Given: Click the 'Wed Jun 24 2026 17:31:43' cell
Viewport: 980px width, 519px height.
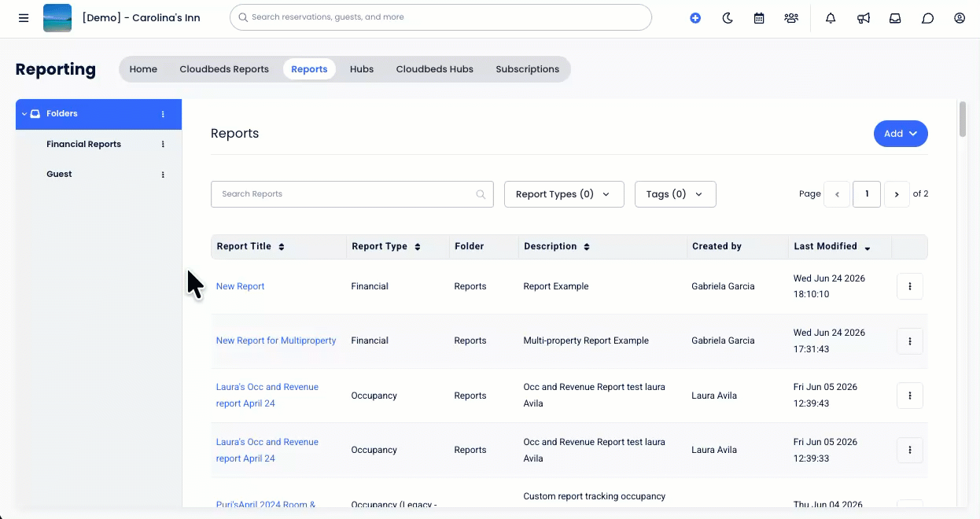Looking at the screenshot, I should 829,340.
